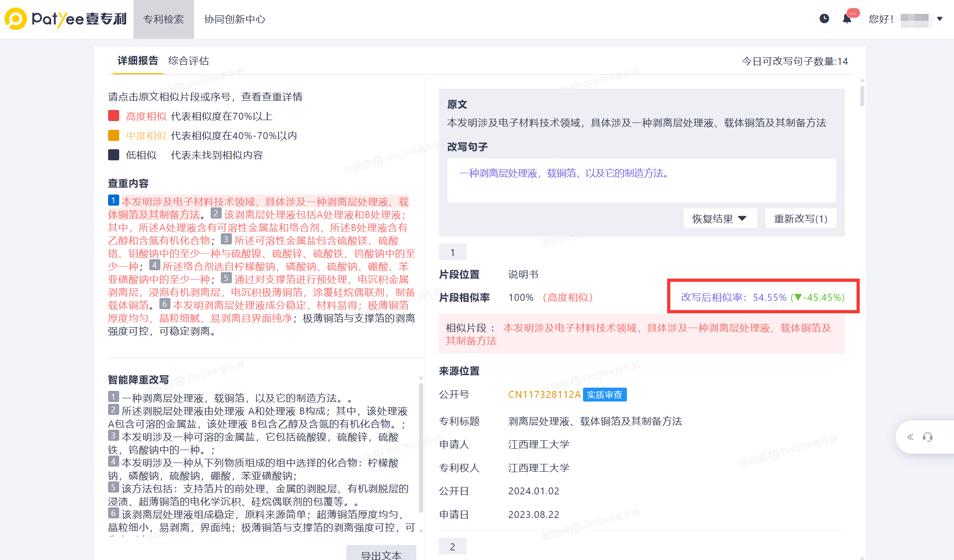Expand the user account dropdown arrow
Screen dimensions: 954x560
click(x=940, y=19)
